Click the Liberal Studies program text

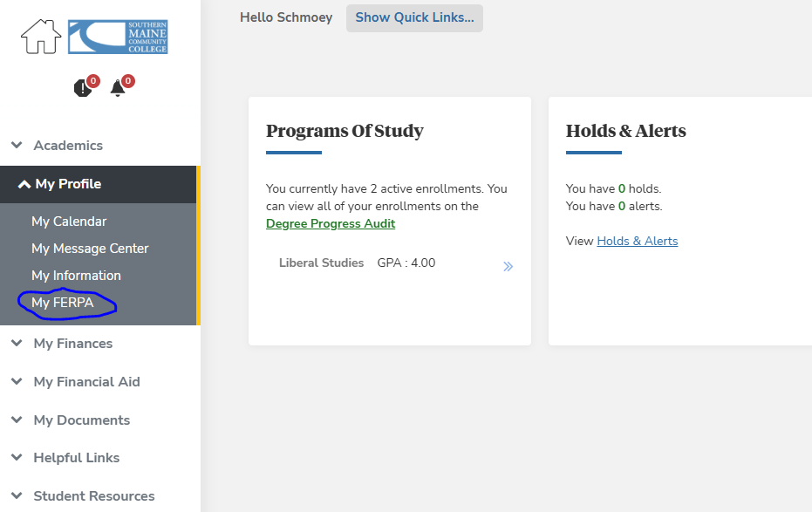point(322,263)
